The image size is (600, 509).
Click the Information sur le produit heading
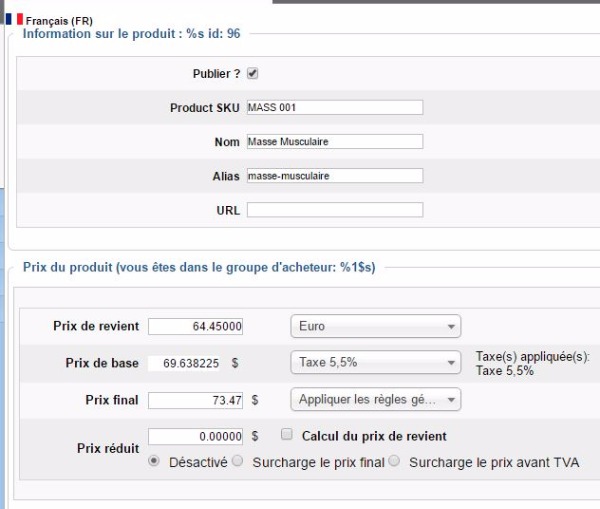click(131, 34)
